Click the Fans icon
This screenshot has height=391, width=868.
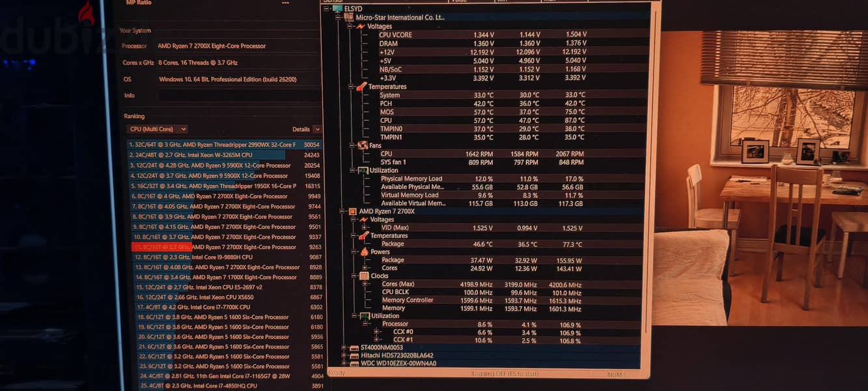click(363, 145)
